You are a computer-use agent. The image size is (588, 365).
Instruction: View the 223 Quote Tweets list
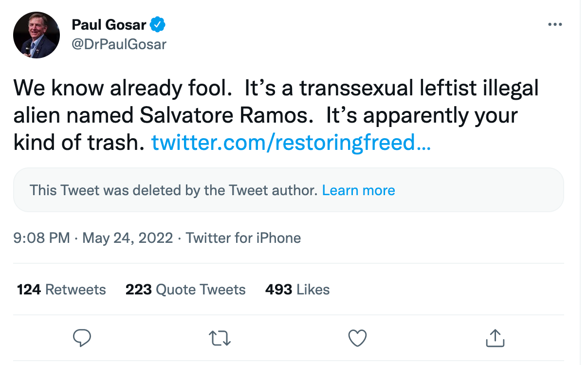point(185,290)
